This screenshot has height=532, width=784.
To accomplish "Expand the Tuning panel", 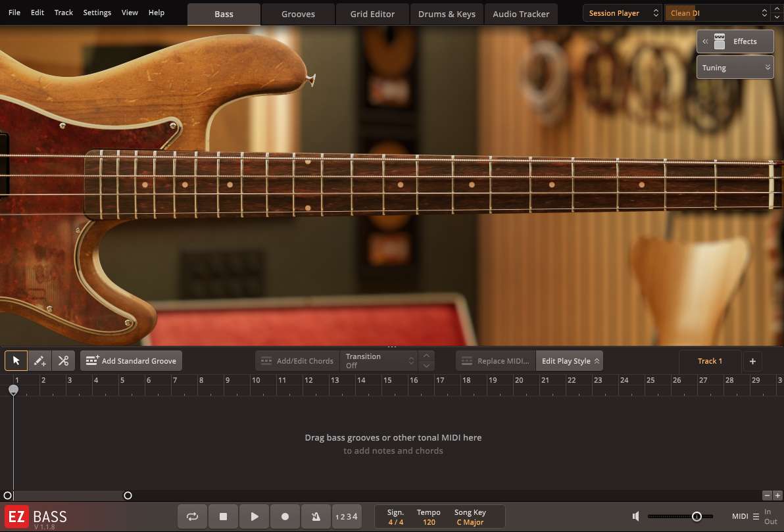I will click(735, 67).
